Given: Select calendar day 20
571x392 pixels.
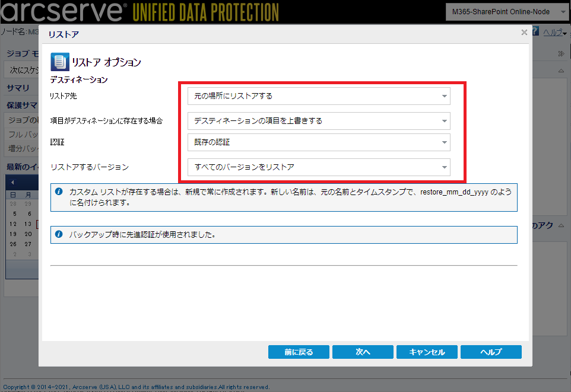Looking at the screenshot, I should [x=28, y=234].
